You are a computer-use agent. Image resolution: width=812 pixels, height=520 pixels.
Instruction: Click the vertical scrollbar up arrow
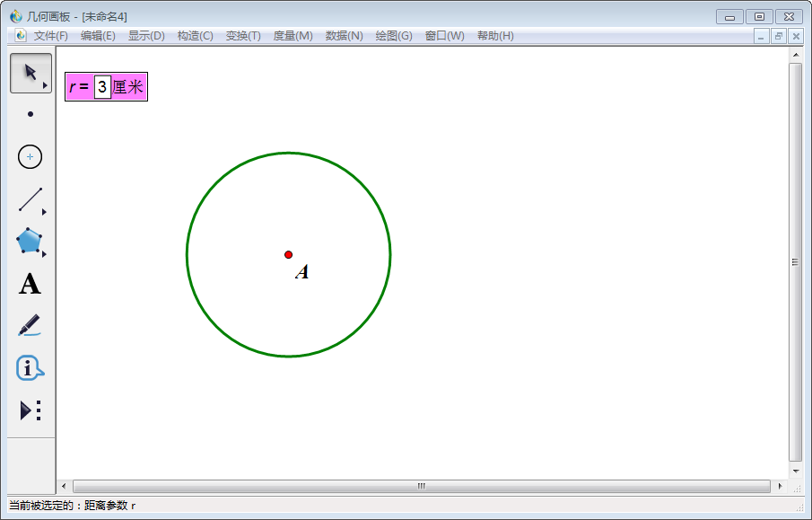pyautogui.click(x=796, y=55)
